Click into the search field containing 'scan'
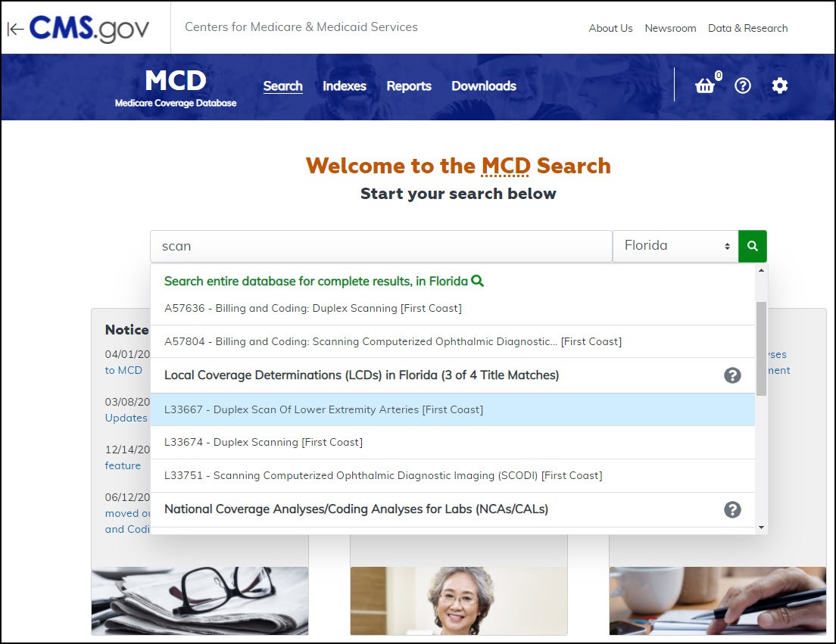Screen dimensions: 836x644 381,246
